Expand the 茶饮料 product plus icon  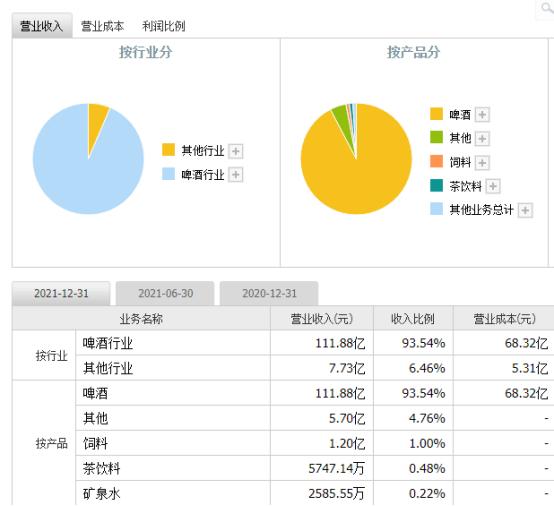point(493,186)
